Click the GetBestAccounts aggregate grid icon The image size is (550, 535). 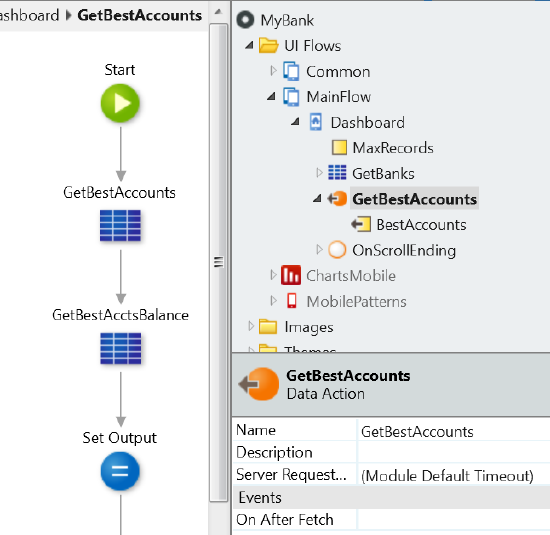120,226
